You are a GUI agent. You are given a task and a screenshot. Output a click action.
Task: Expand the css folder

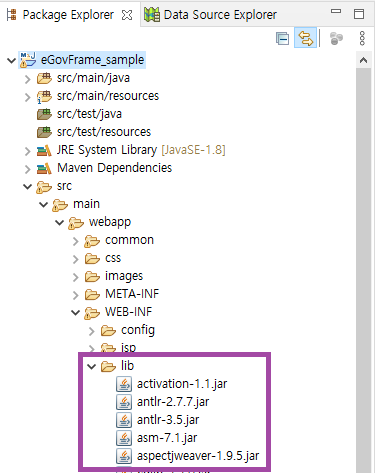[76, 259]
